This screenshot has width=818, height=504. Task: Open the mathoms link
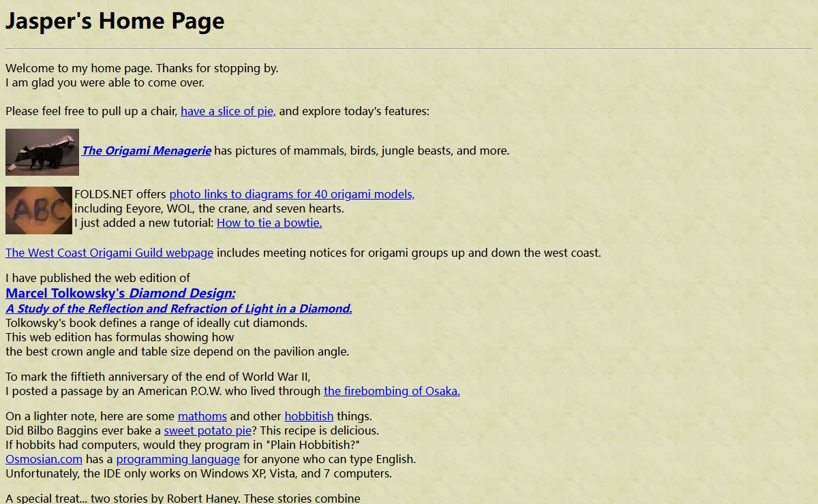(x=202, y=416)
